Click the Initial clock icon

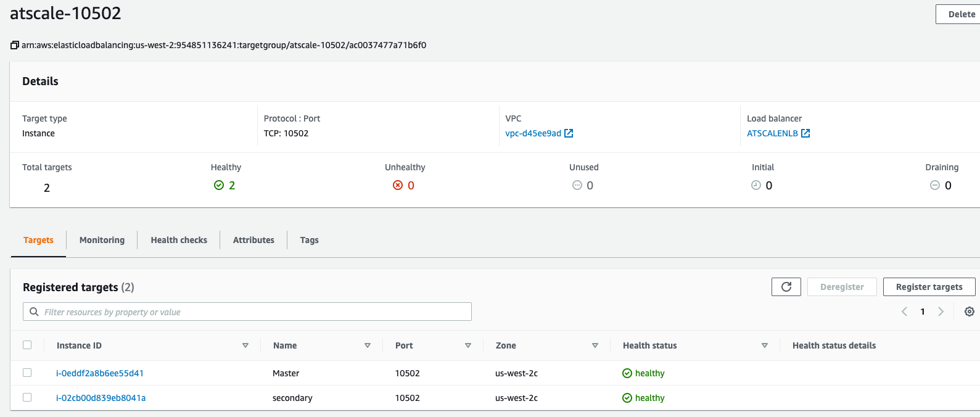tap(756, 185)
